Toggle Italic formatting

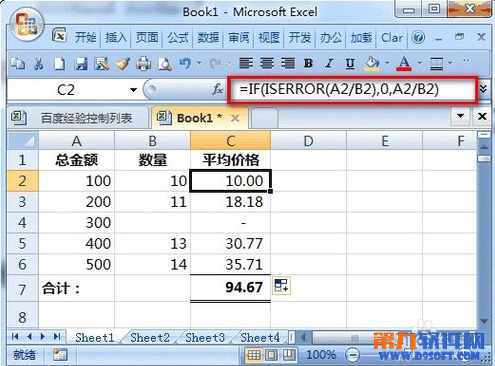[x=329, y=63]
